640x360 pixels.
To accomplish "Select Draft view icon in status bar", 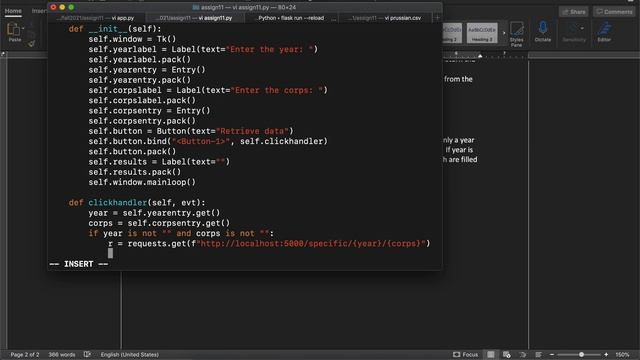I will click(x=538, y=355).
